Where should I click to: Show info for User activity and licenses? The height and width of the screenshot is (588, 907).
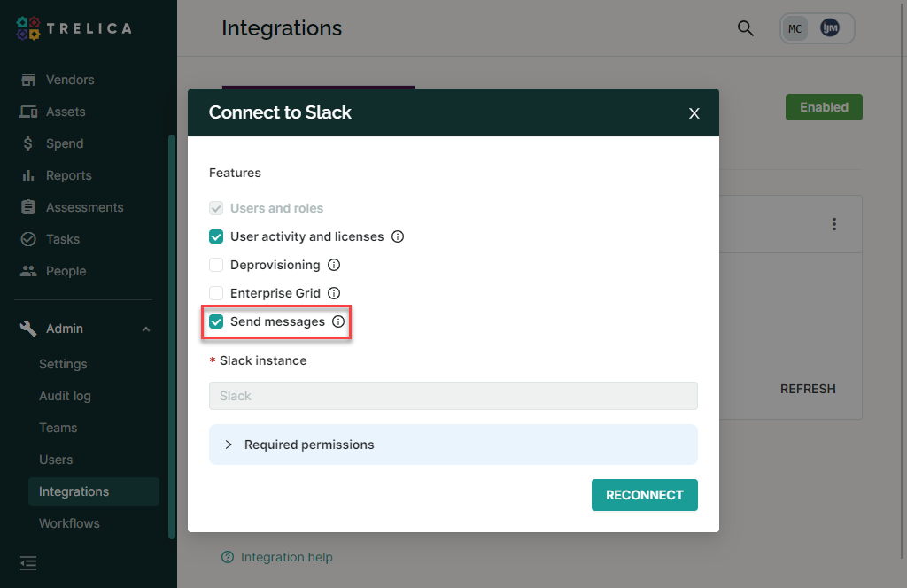398,236
